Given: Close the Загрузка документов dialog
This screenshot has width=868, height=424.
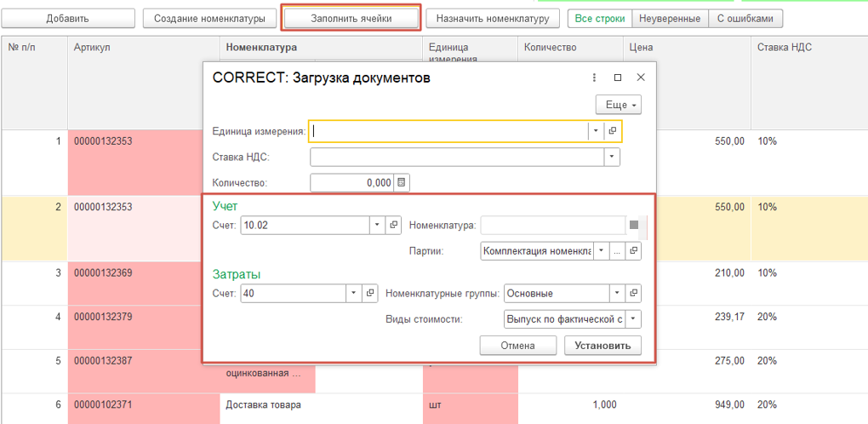Looking at the screenshot, I should tap(641, 77).
